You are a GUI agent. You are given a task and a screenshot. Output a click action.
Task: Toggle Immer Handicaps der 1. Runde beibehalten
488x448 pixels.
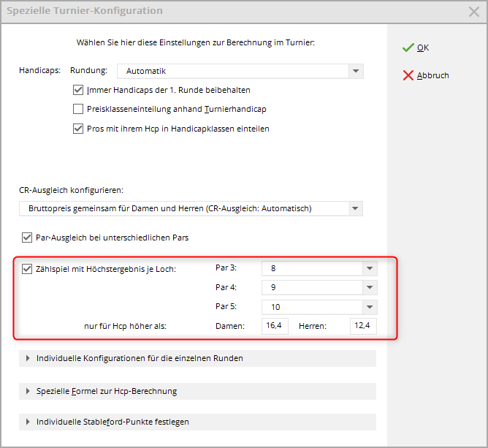[79, 91]
